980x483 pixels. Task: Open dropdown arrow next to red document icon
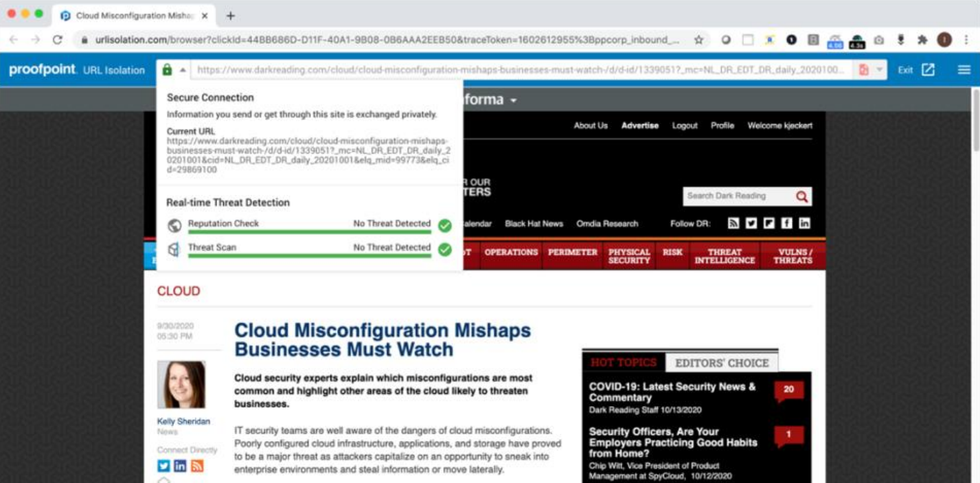(x=879, y=70)
